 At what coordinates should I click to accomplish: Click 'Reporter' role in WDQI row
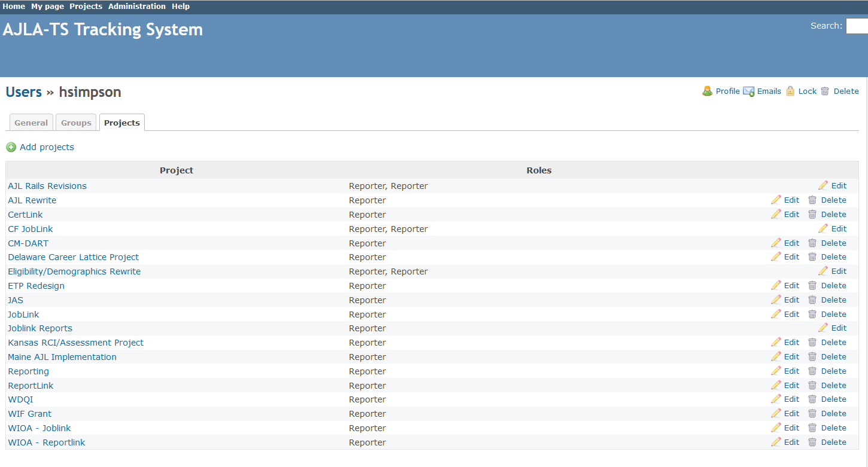[x=367, y=399]
